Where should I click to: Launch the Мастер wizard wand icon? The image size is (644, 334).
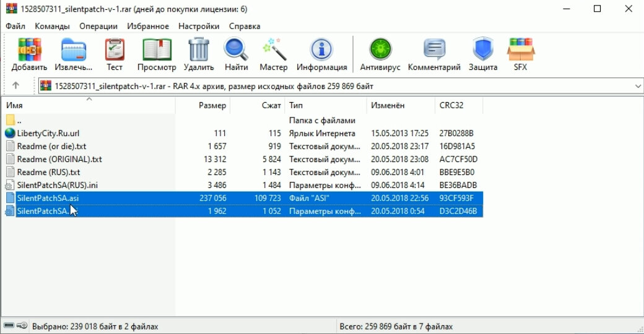[x=274, y=49]
